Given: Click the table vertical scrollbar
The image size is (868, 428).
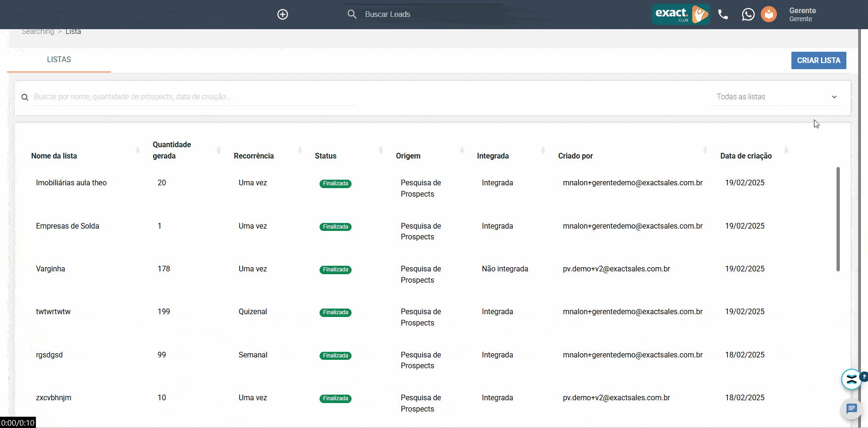Looking at the screenshot, I should click(838, 219).
